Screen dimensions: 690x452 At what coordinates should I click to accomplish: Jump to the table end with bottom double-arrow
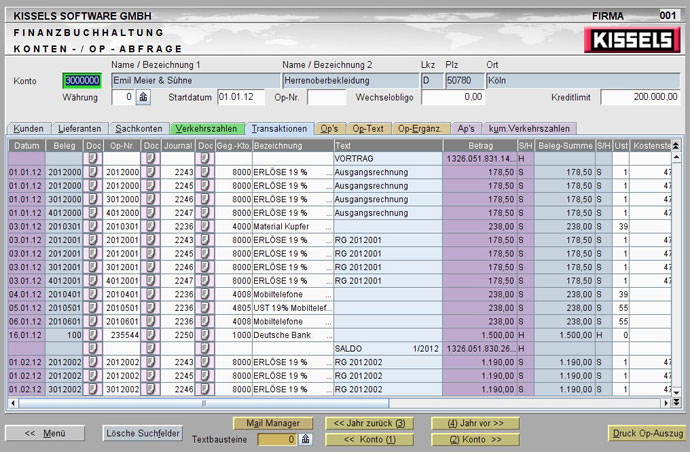click(676, 403)
